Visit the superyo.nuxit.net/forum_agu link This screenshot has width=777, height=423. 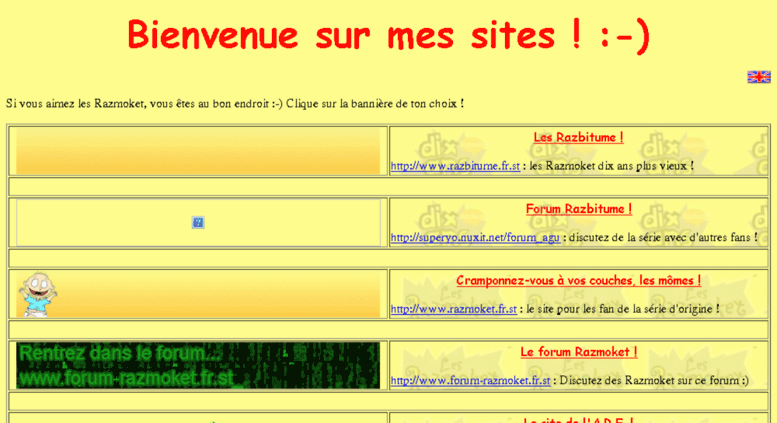point(475,237)
